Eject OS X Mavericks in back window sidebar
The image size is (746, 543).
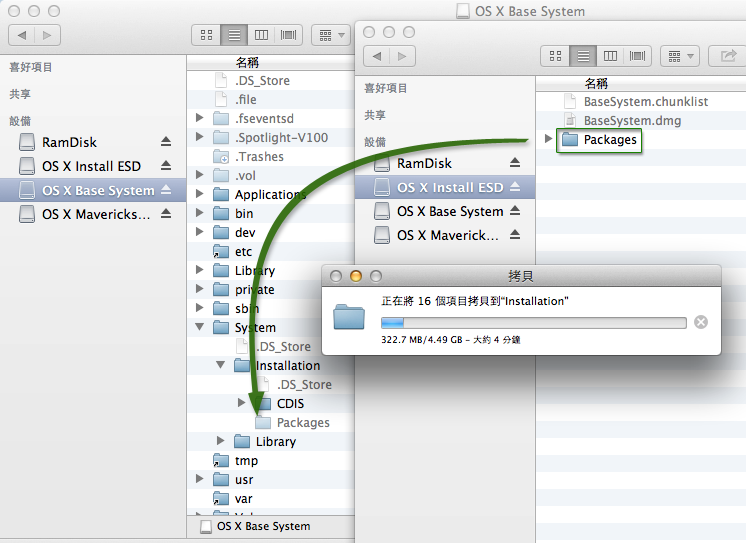pyautogui.click(x=166, y=213)
